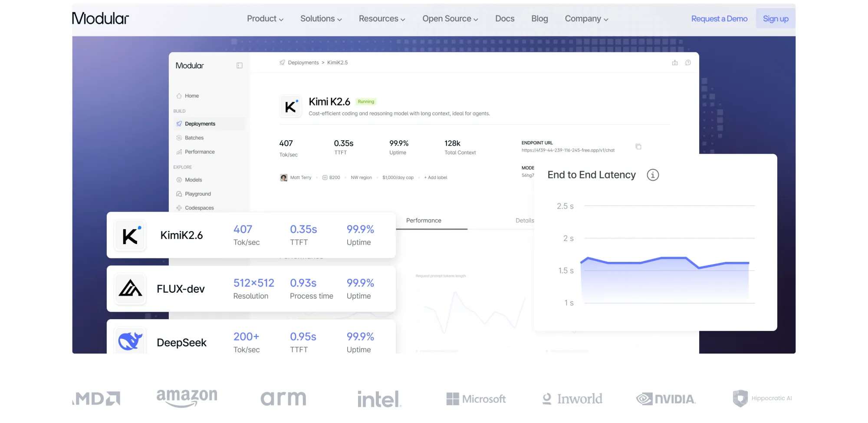The image size is (868, 423).
Task: Click the KimiK2.6 card logo
Action: [130, 235]
